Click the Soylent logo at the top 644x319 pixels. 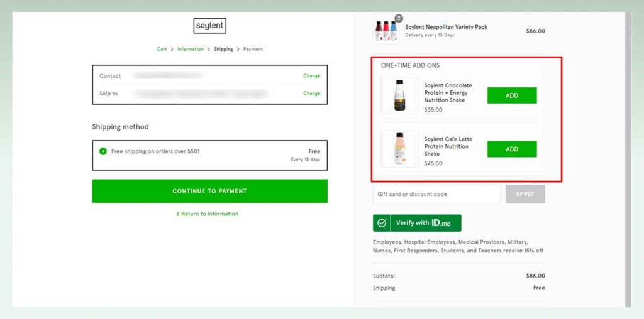209,26
